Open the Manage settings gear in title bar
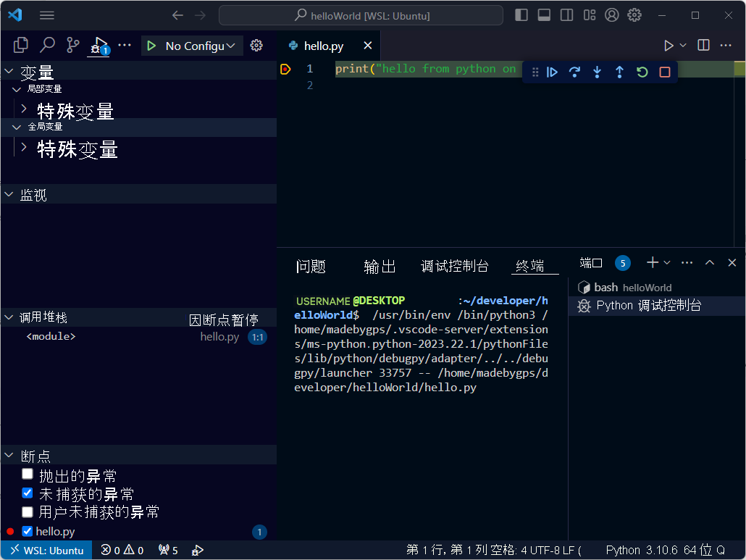746x560 pixels. click(x=634, y=14)
